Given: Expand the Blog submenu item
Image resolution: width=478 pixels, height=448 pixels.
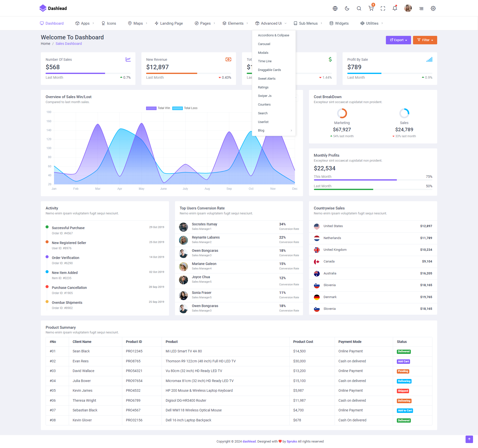Looking at the screenshot, I should pos(274,130).
